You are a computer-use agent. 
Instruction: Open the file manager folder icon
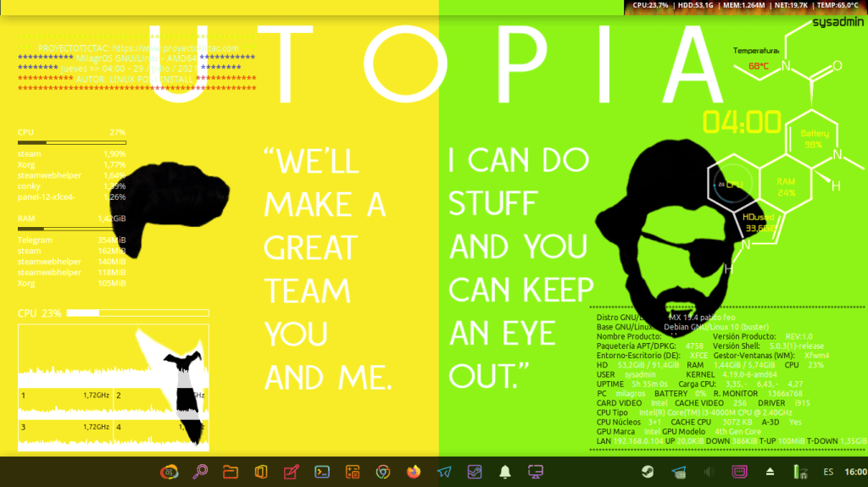[x=230, y=472]
